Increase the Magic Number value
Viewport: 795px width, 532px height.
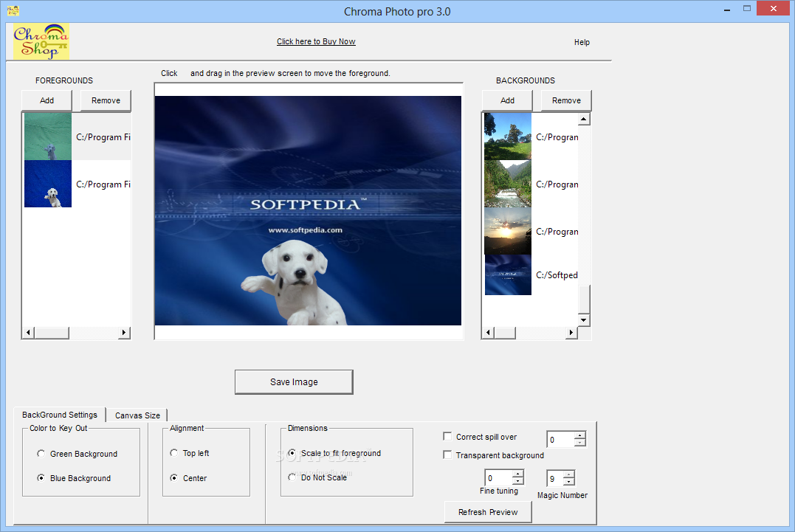[569, 474]
